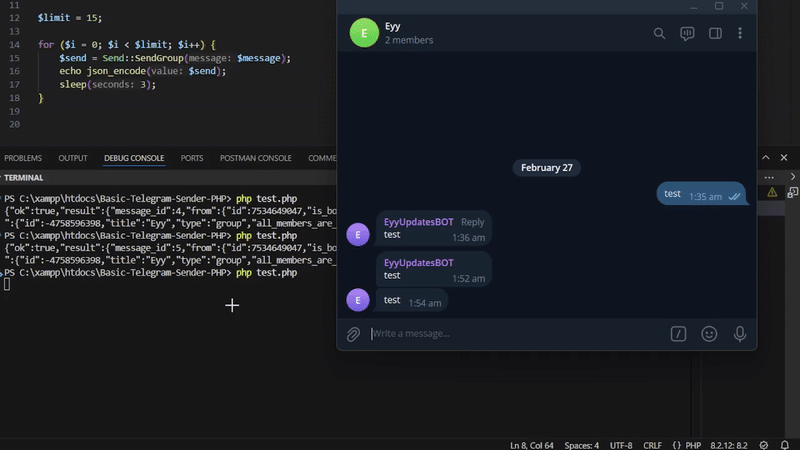Toggle the Telegram right sidebar panel
The height and width of the screenshot is (450, 800).
coord(715,33)
